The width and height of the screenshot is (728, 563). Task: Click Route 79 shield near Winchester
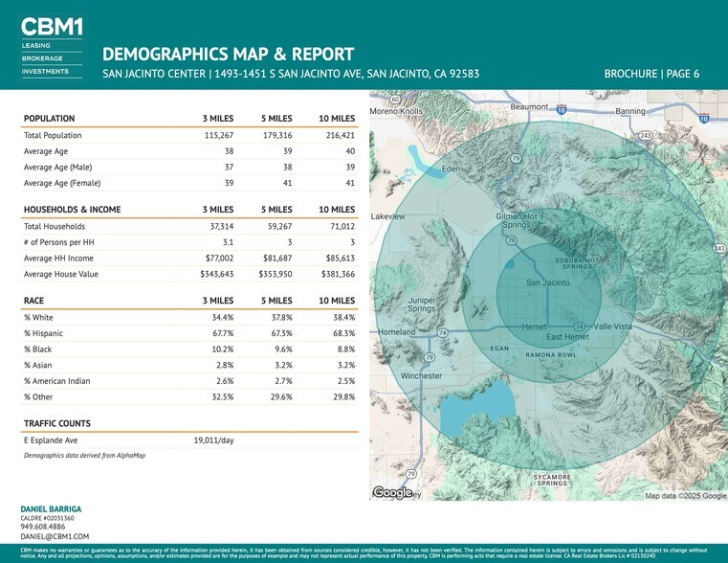tap(430, 357)
